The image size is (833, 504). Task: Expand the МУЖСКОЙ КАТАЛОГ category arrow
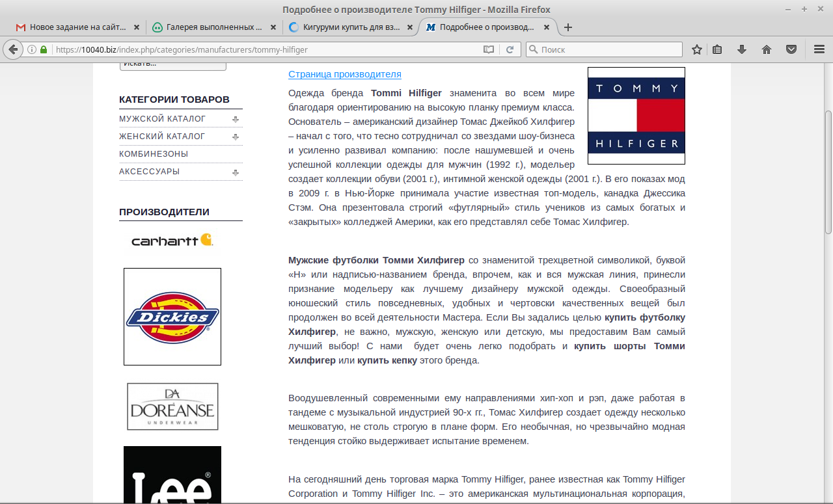click(236, 119)
